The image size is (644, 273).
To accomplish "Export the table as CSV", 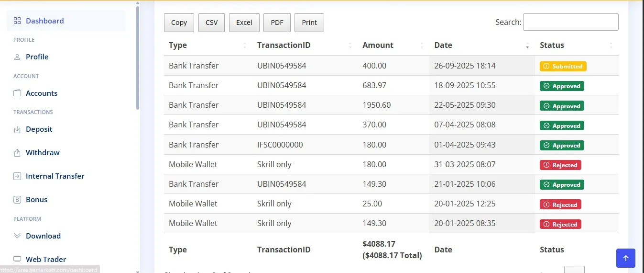I will tap(211, 23).
